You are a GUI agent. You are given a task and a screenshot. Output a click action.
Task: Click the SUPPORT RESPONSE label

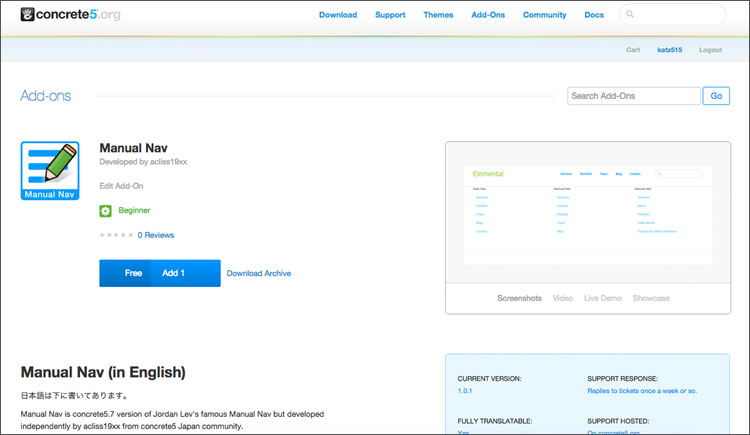coord(622,379)
